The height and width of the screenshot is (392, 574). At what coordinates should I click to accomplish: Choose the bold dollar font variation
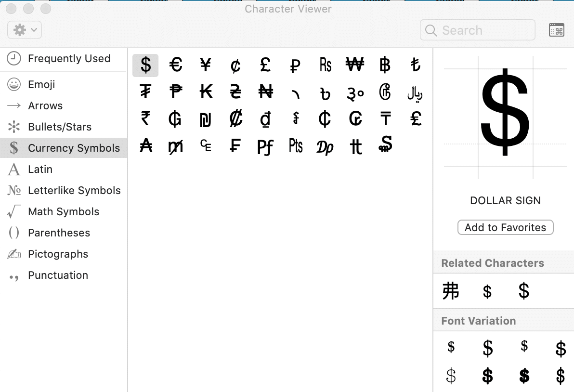click(487, 376)
